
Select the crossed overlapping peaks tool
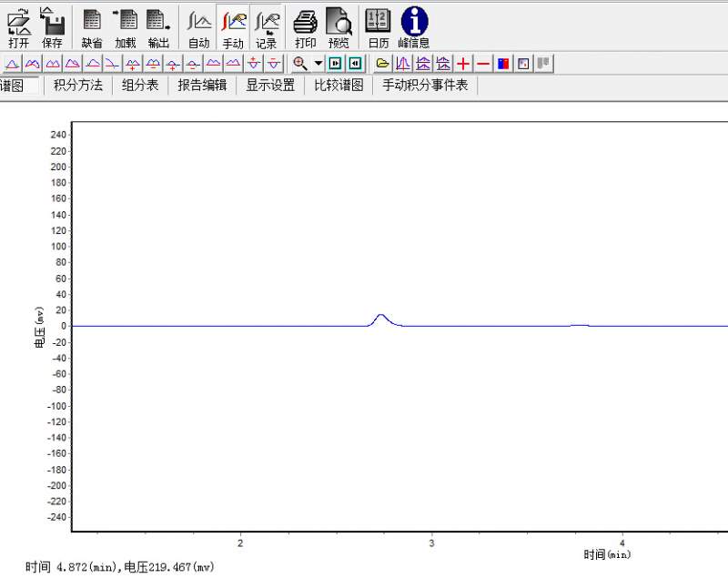[33, 64]
